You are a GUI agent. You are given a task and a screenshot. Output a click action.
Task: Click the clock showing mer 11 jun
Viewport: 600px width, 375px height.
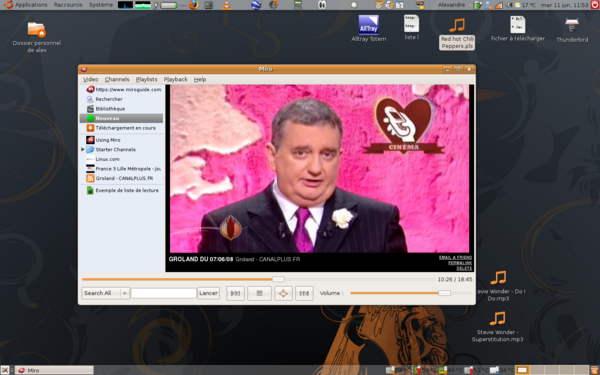[x=565, y=5]
